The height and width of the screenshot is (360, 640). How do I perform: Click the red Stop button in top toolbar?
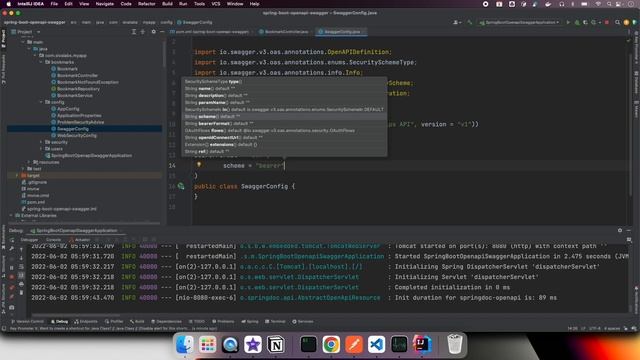click(x=607, y=22)
